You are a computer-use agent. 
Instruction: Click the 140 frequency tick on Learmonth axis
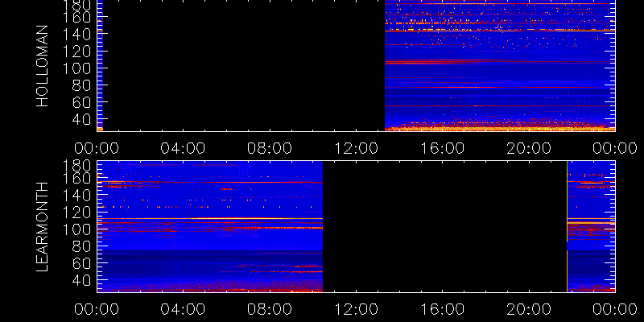click(76, 196)
